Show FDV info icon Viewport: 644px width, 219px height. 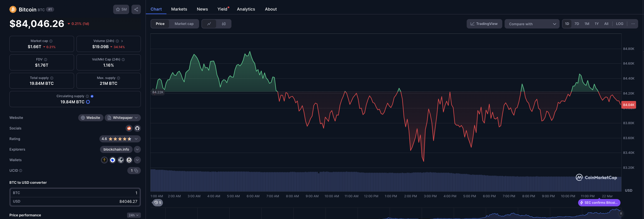coord(46,60)
